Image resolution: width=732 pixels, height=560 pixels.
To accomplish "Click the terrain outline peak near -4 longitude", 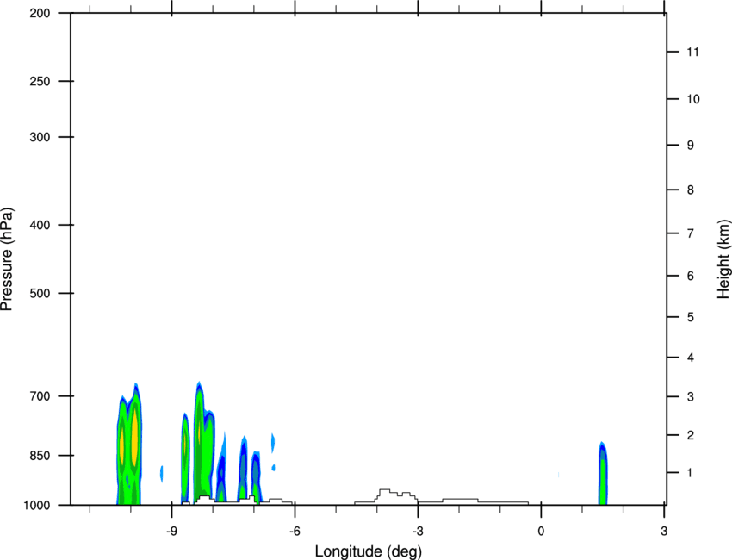I will [386, 493].
